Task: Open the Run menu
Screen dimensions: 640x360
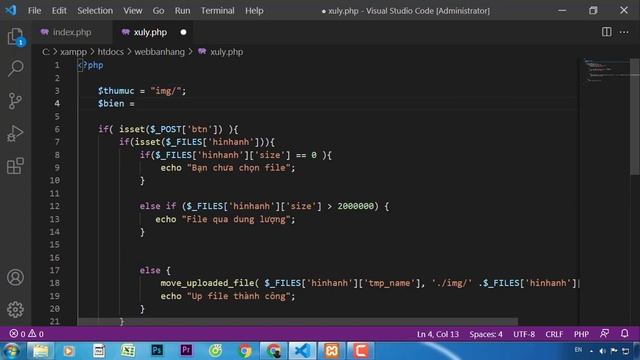Action: [182, 11]
